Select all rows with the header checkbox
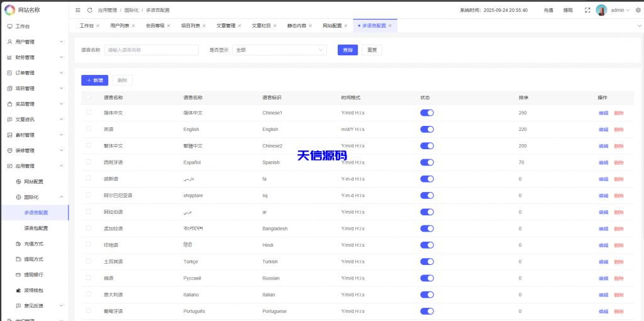Viewport: 644px width, 321px height. (x=88, y=98)
